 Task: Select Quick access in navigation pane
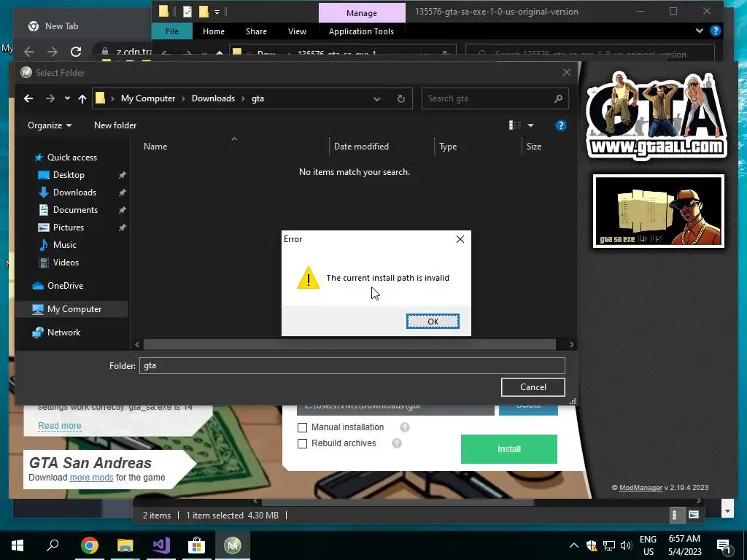72,157
